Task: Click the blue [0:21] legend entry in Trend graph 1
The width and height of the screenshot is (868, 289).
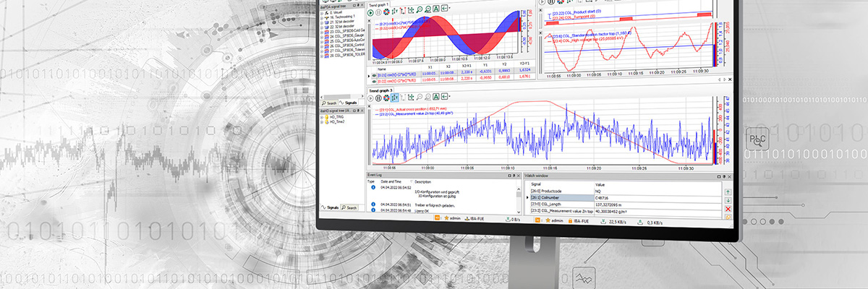Action: pos(402,22)
